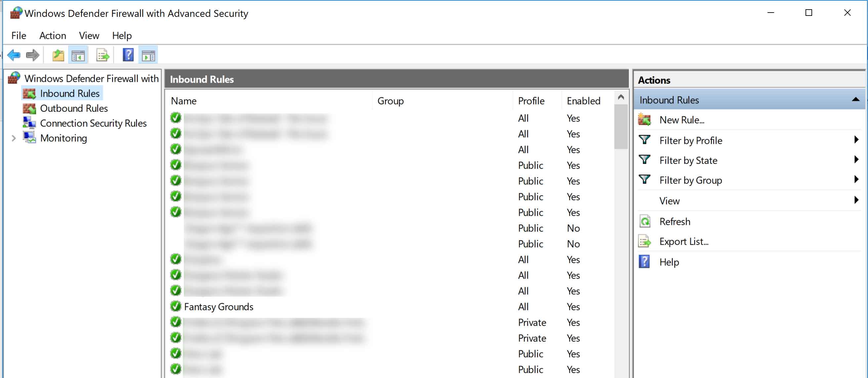Select Connection Security Rules node
The width and height of the screenshot is (868, 378).
coord(93,123)
